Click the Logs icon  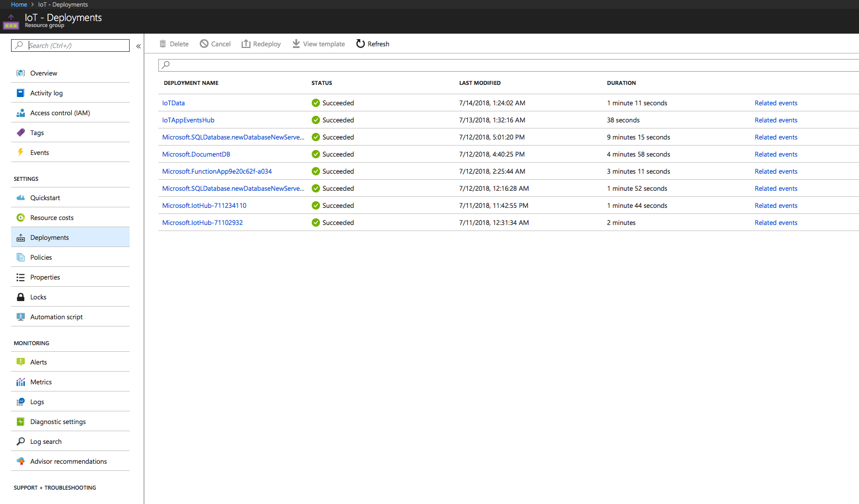click(x=20, y=402)
